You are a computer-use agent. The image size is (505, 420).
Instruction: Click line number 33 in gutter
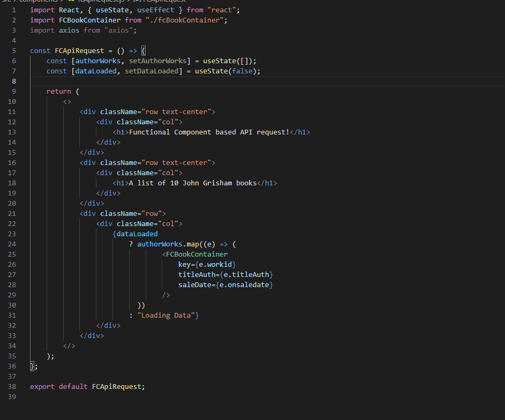point(12,335)
